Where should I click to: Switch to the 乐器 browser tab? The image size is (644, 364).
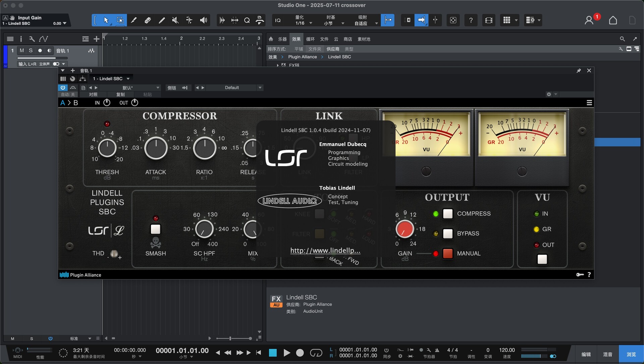[x=282, y=39]
